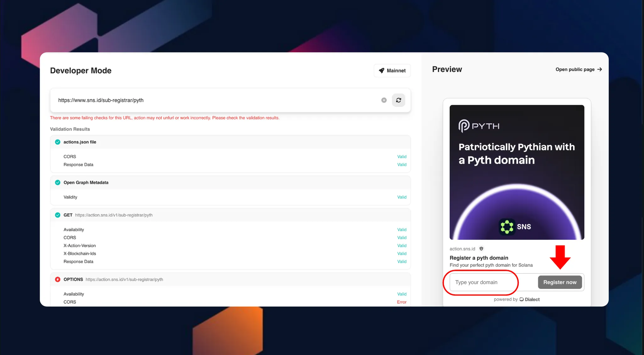This screenshot has width=644, height=355.
Task: Click the red error icon beside OPTIONS
Action: (58, 279)
